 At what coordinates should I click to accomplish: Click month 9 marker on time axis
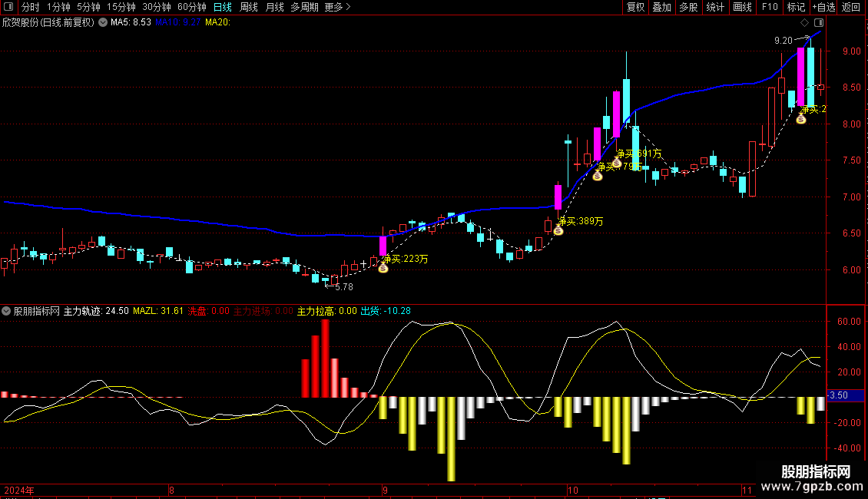coord(385,490)
